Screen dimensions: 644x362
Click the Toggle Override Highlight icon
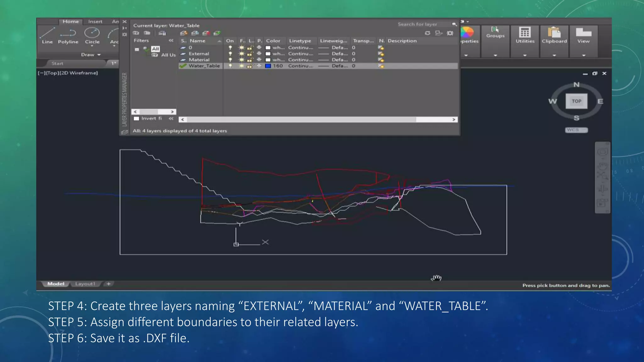(439, 33)
